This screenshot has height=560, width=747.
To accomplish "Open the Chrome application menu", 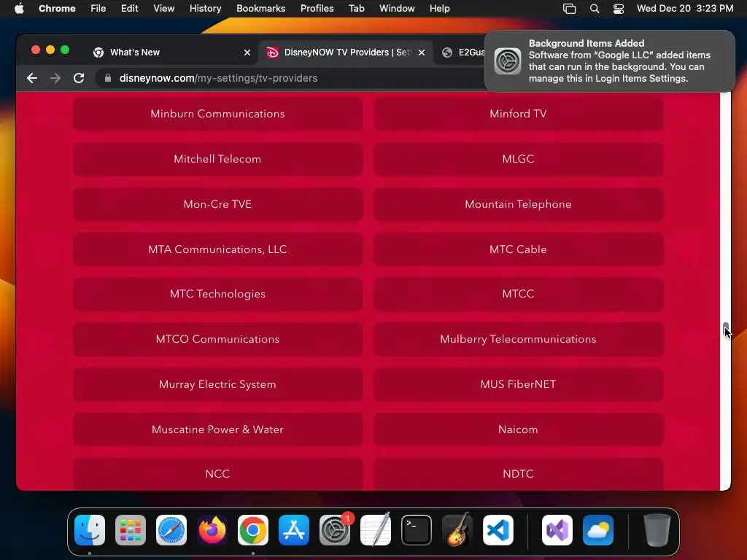I will click(x=57, y=9).
